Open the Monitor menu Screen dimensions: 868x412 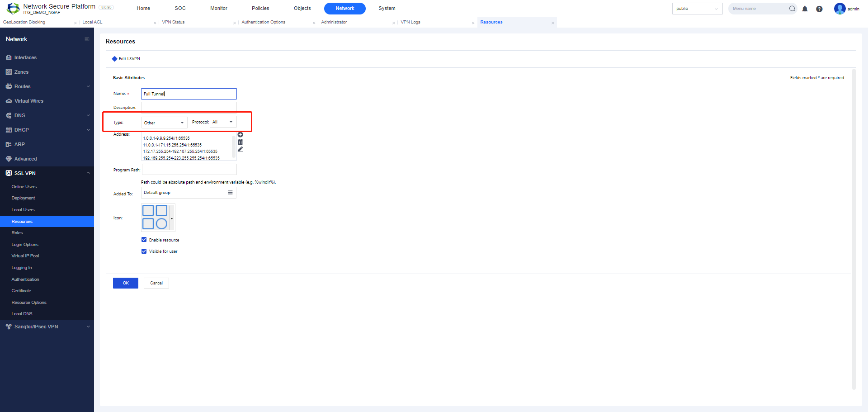pyautogui.click(x=219, y=9)
